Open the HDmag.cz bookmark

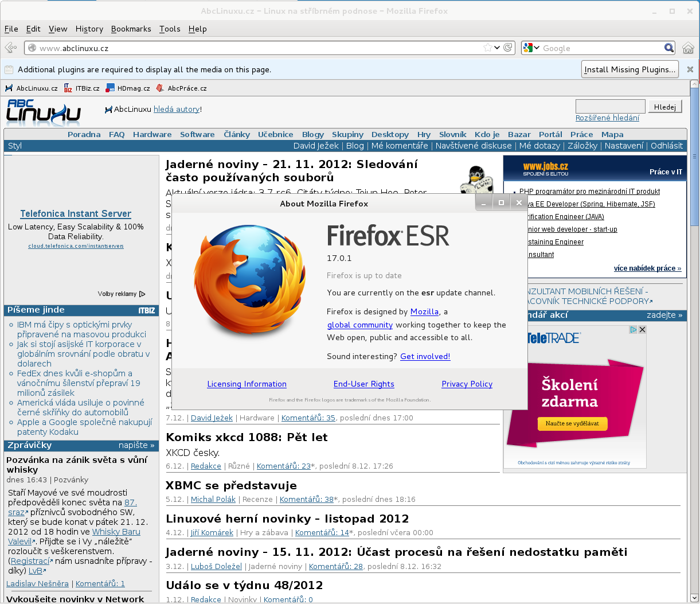[128, 88]
